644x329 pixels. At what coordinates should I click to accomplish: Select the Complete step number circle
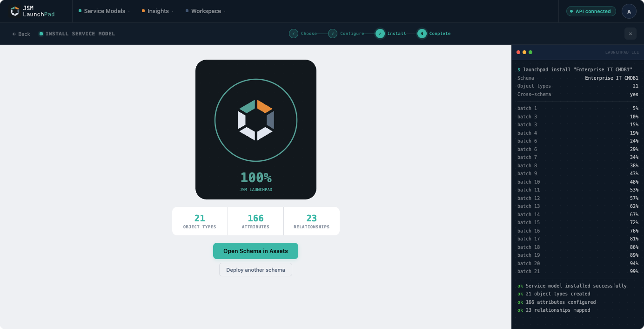(x=422, y=34)
